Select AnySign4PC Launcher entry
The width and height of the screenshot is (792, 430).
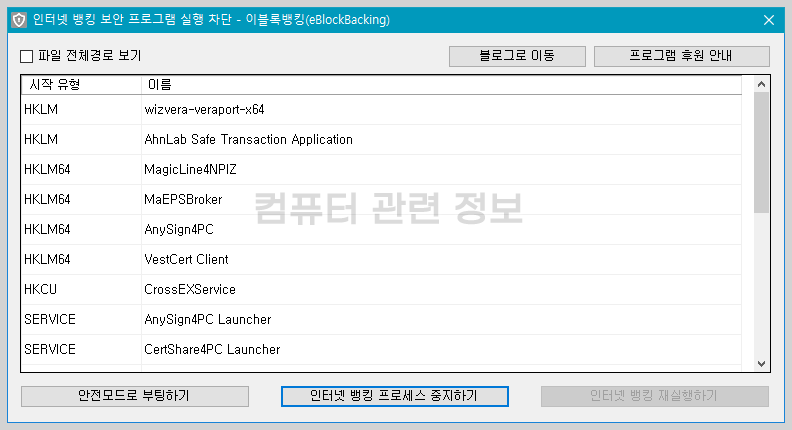pyautogui.click(x=381, y=319)
